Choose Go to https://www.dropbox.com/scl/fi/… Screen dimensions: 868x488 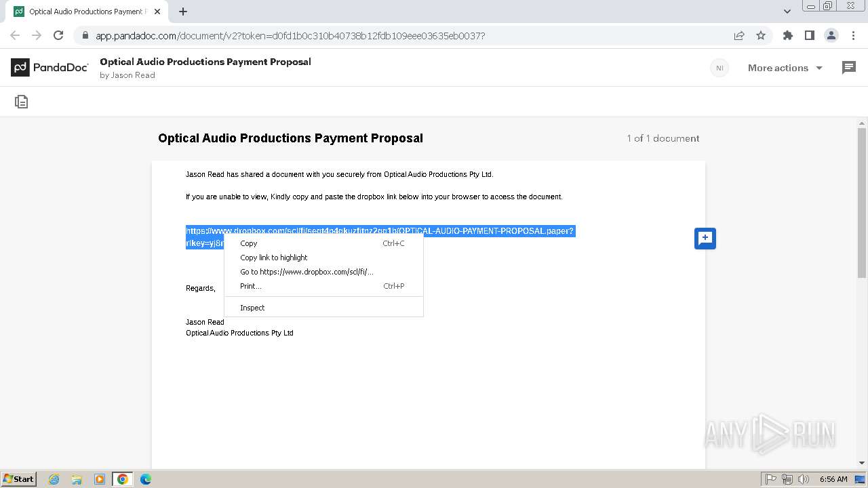(323, 272)
